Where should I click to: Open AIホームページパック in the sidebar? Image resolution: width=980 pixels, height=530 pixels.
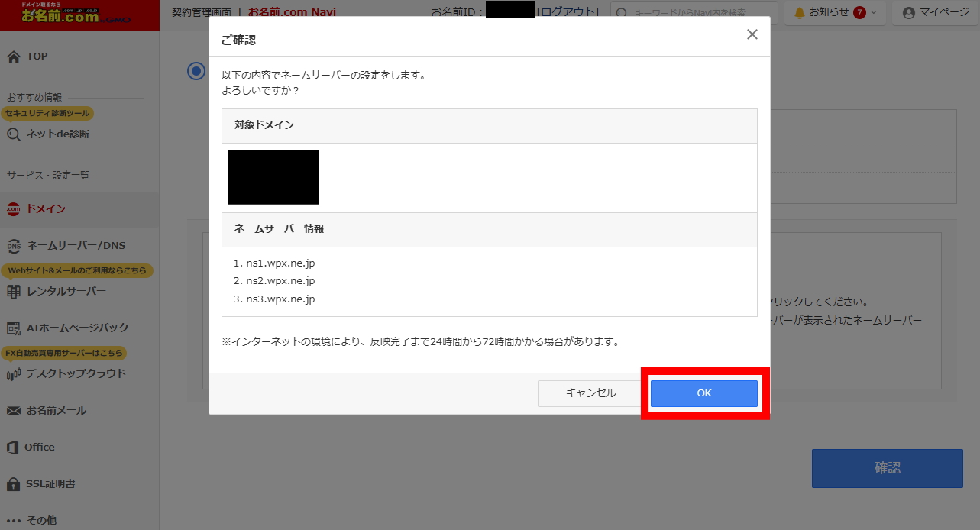79,328
